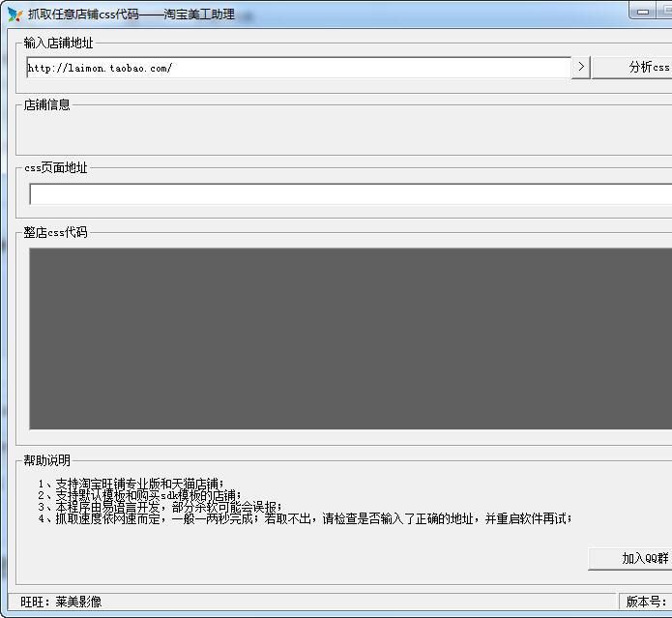Select the 店铺信息 group heading
The height and width of the screenshot is (618, 672).
(47, 104)
